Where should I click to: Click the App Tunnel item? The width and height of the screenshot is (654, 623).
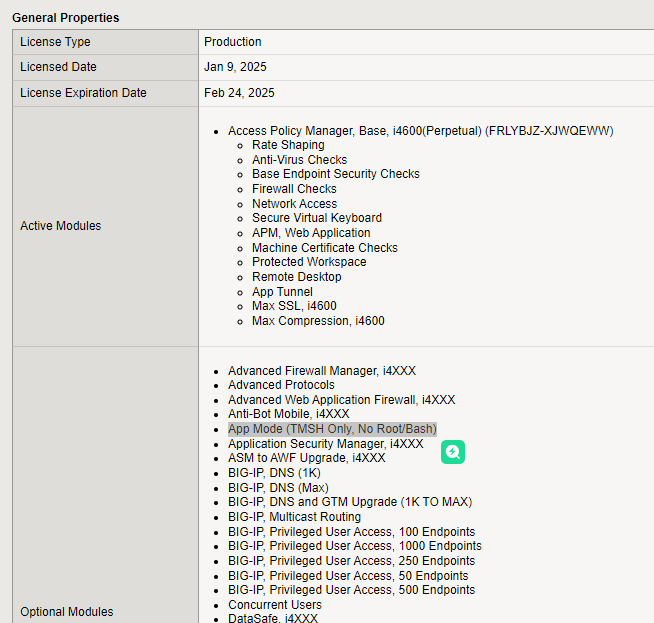(282, 291)
